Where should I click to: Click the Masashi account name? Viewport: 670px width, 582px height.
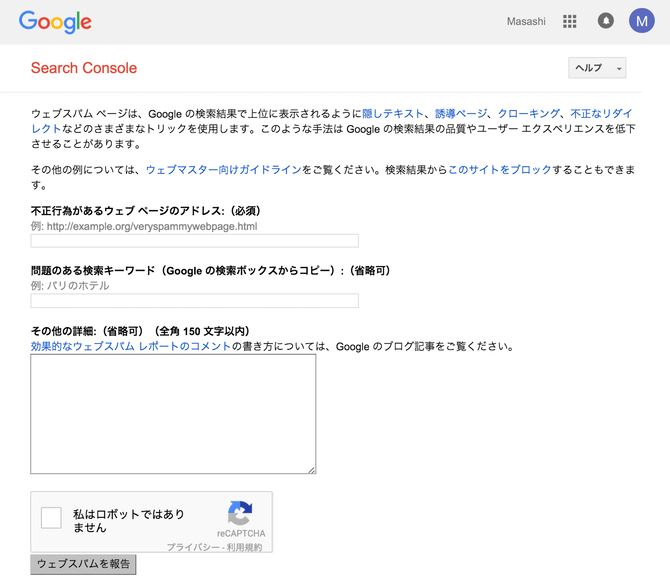(x=528, y=21)
